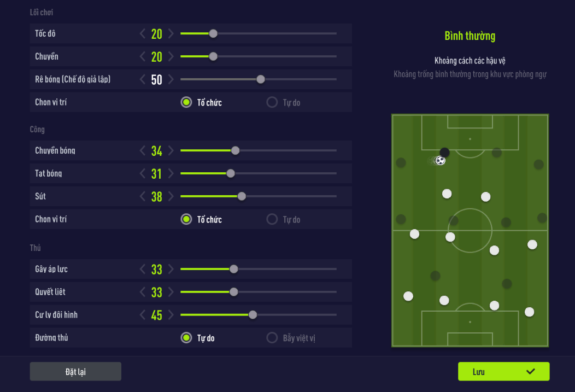Increase Quyết liệt with right arrow
Viewport: 575px width, 392px height.
pyautogui.click(x=171, y=292)
